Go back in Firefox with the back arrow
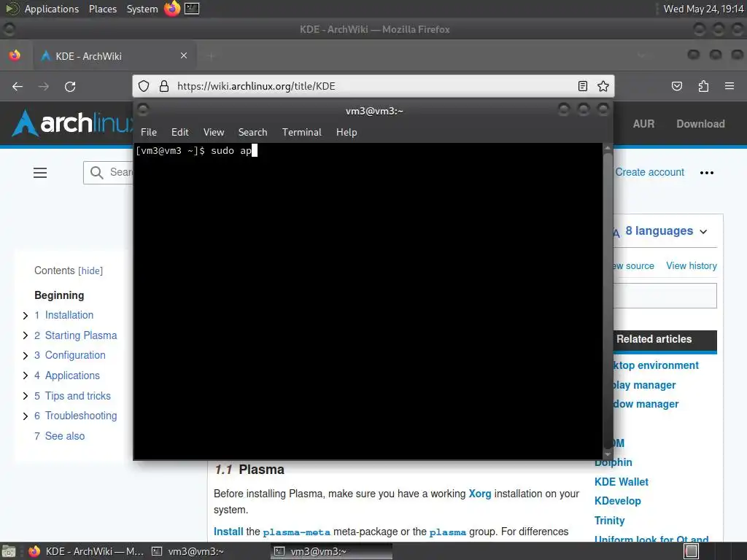The height and width of the screenshot is (560, 747). point(18,86)
